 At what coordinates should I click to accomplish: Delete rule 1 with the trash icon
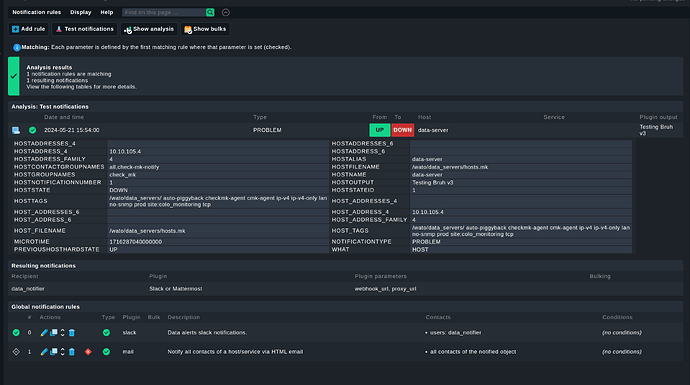[x=72, y=352]
